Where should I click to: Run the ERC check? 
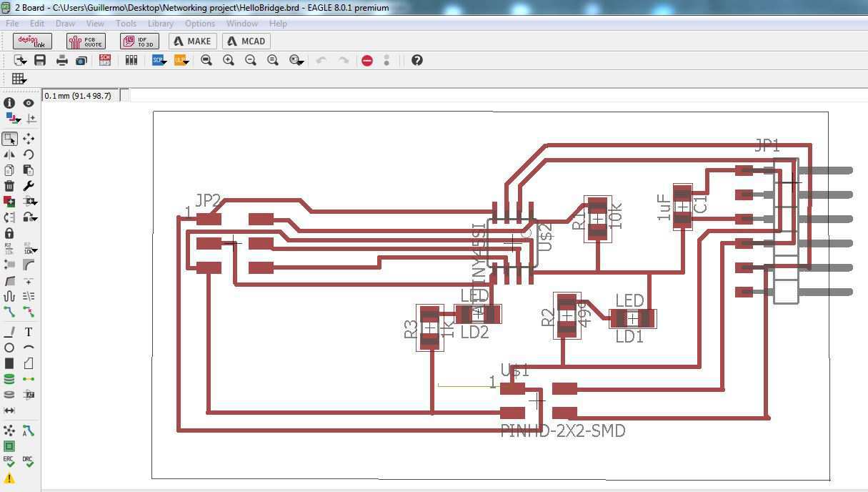click(9, 462)
